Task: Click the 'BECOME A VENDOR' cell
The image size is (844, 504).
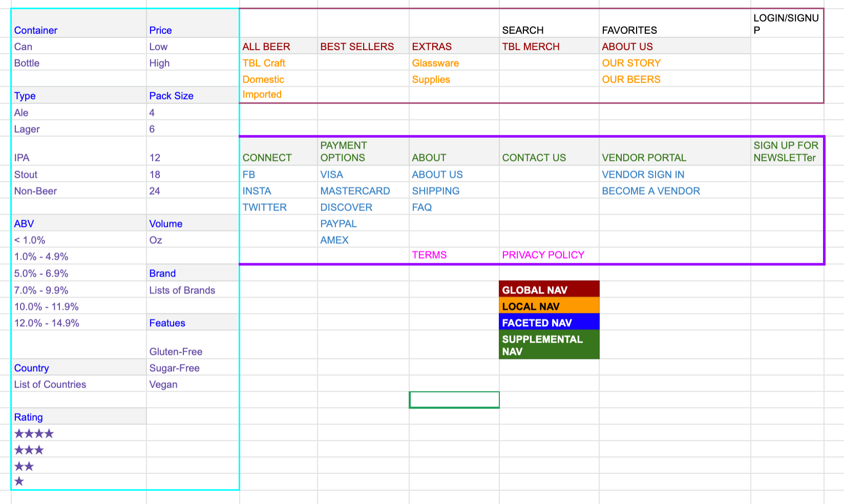Action: tap(675, 191)
